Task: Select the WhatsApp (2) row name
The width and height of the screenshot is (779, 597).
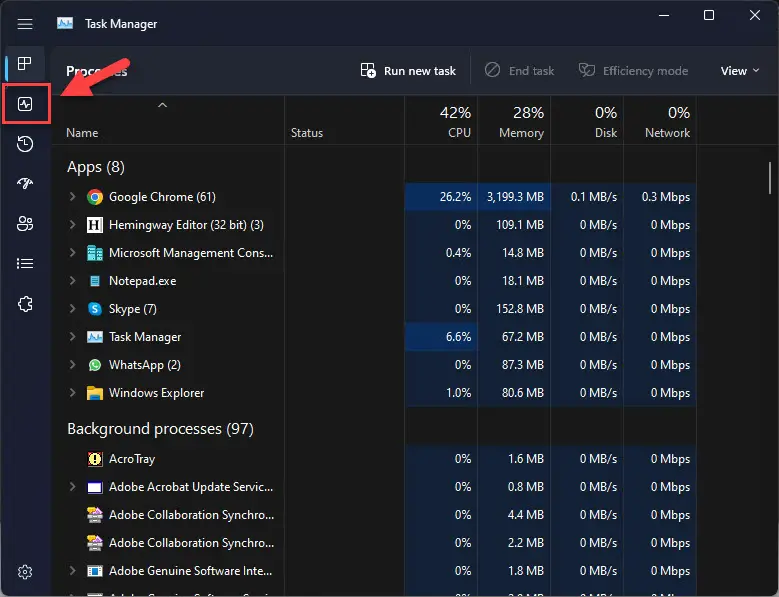Action: coord(145,365)
